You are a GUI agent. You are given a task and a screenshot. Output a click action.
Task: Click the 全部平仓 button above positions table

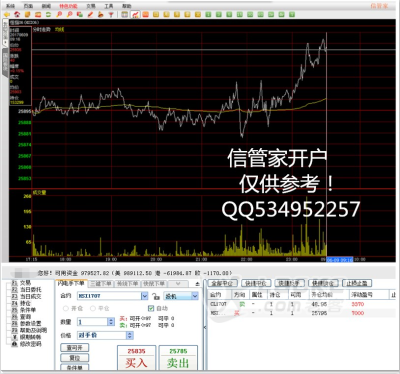(222, 283)
